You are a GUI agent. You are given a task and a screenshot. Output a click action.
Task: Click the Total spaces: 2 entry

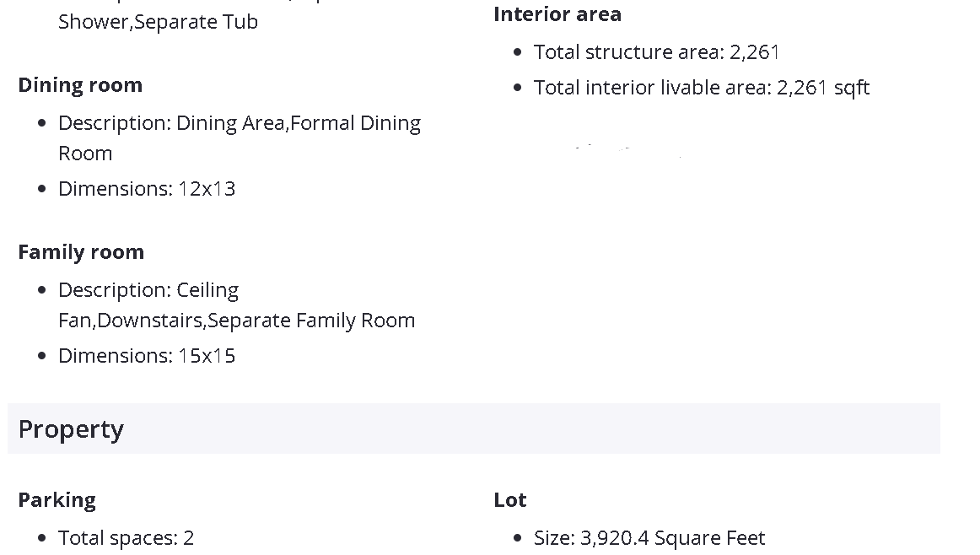coord(126,537)
